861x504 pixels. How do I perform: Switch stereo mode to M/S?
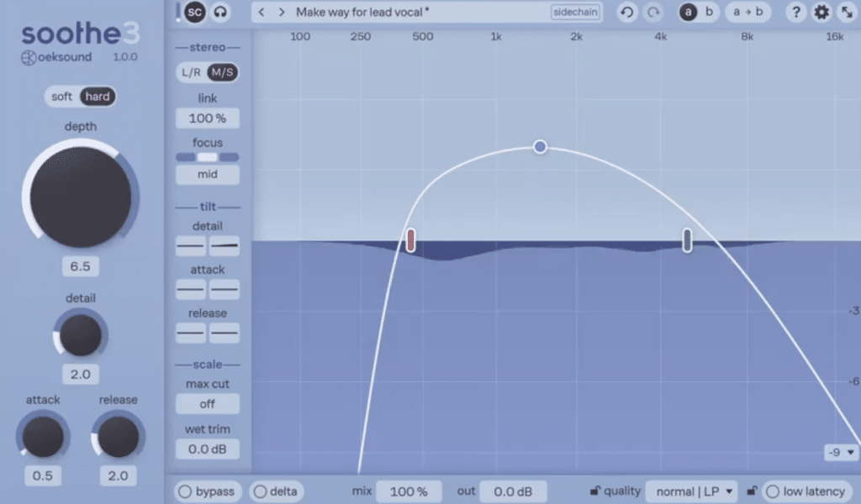tap(222, 72)
